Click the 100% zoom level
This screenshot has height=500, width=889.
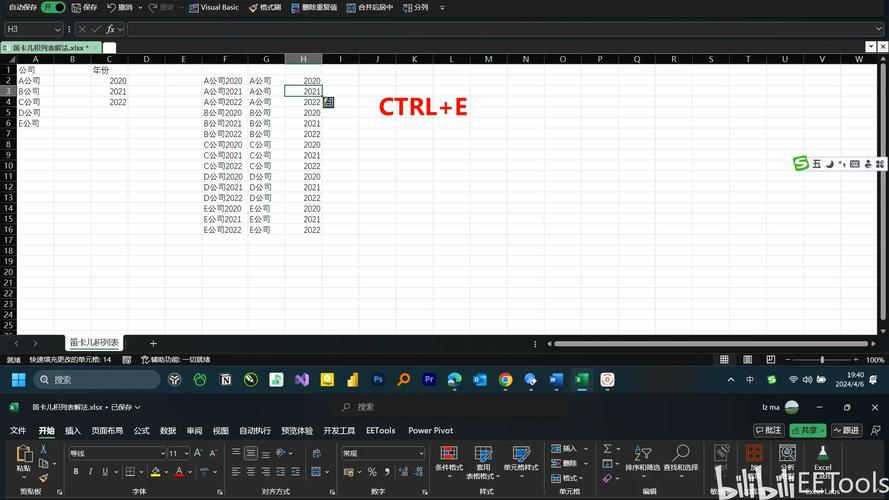point(875,359)
